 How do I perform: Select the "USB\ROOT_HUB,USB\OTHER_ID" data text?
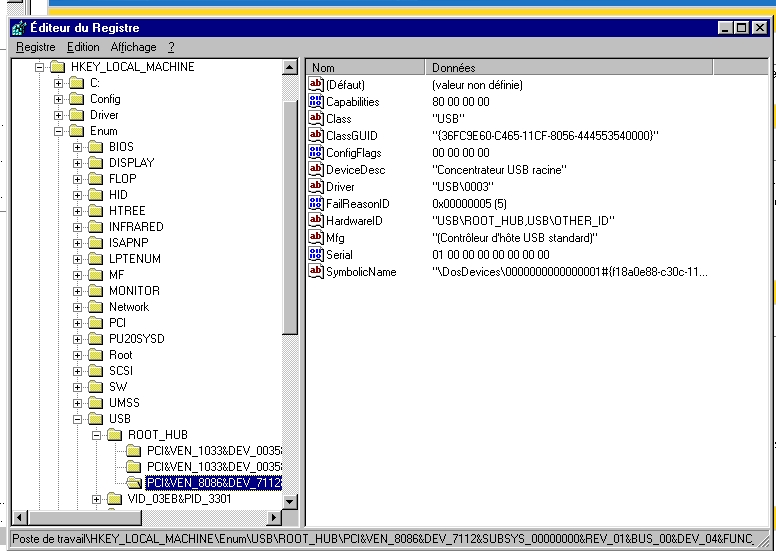[524, 221]
